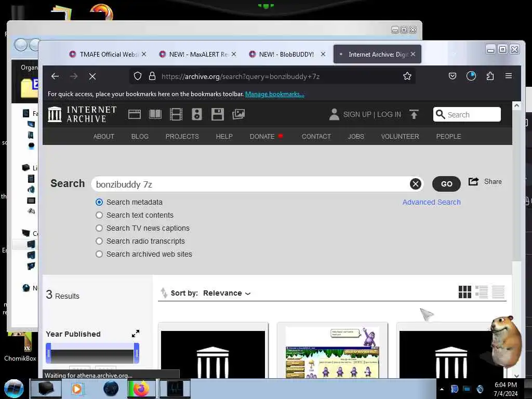
Task: Open the PROJECTS menu item
Action: (x=182, y=137)
